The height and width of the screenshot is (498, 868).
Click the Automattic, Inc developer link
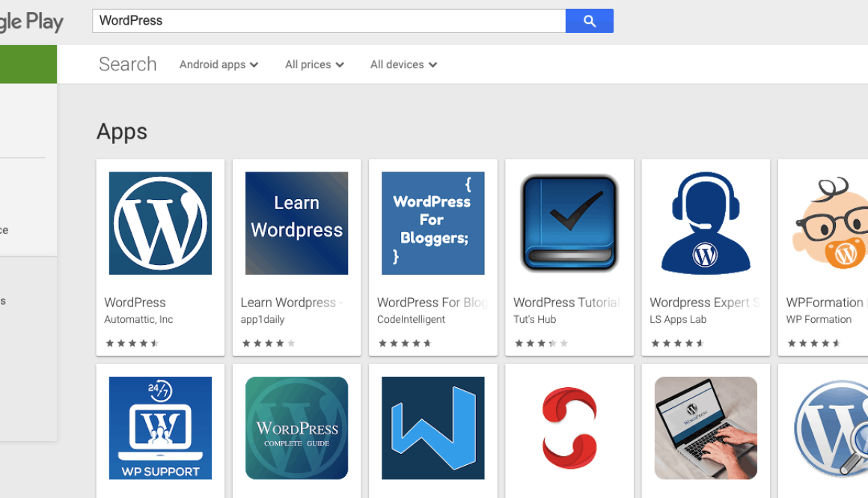point(138,320)
